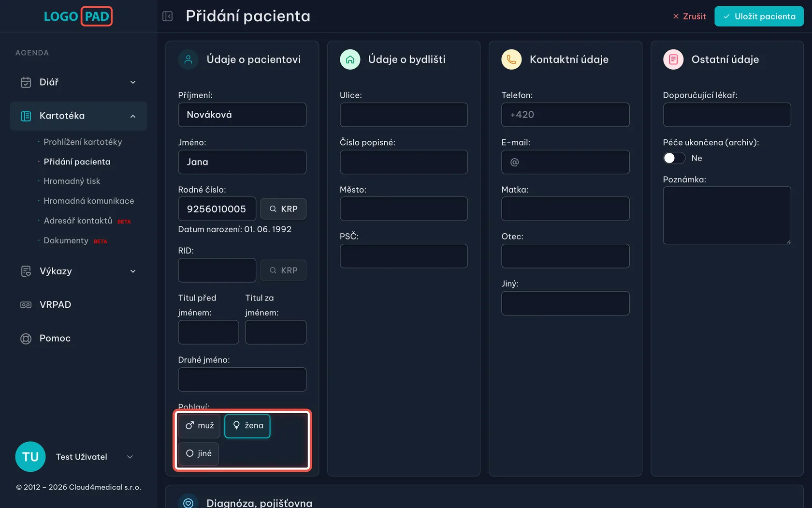Click the document icon in Ostatní údaje
Screen dimensions: 812x508
coord(673,60)
